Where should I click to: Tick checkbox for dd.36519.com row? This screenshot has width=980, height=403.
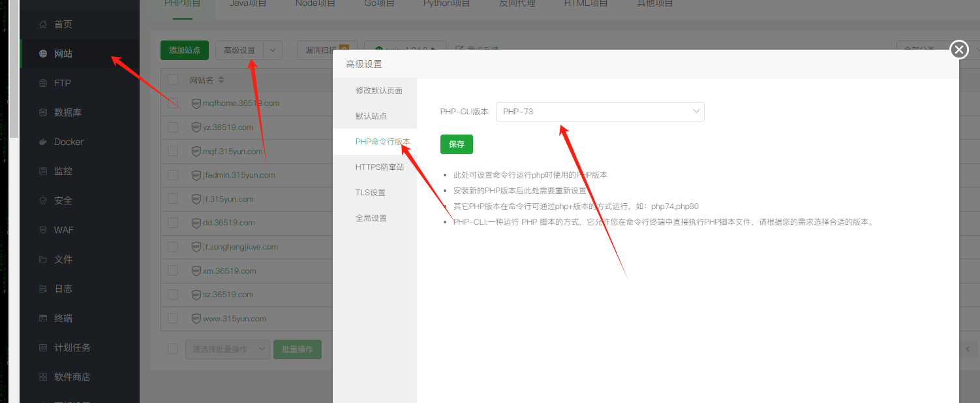[x=173, y=223]
